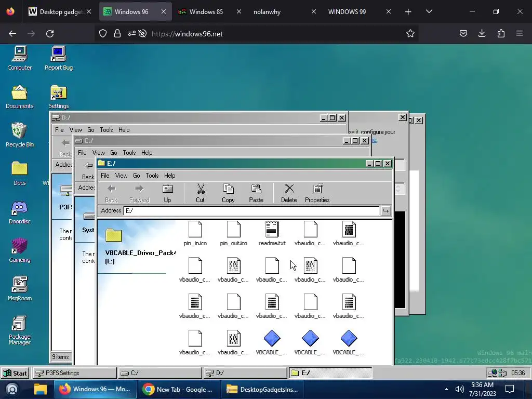Switch to C:/ taskbar item
Viewport: 532px width, 399px height.
(160, 373)
